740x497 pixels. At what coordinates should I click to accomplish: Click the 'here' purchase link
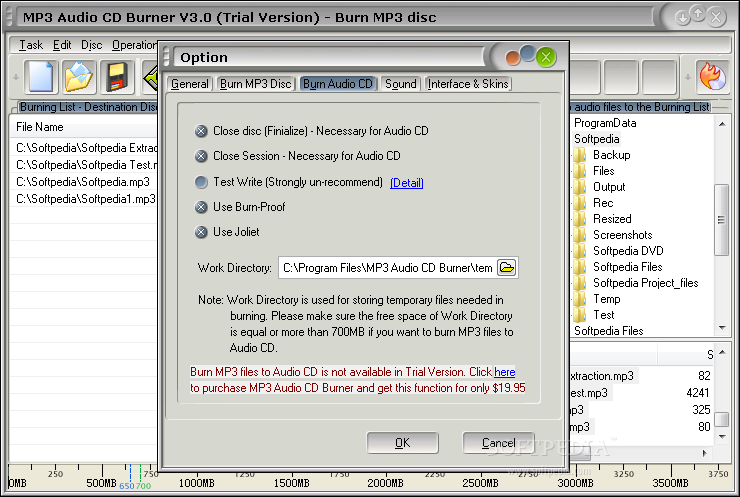[x=505, y=372]
